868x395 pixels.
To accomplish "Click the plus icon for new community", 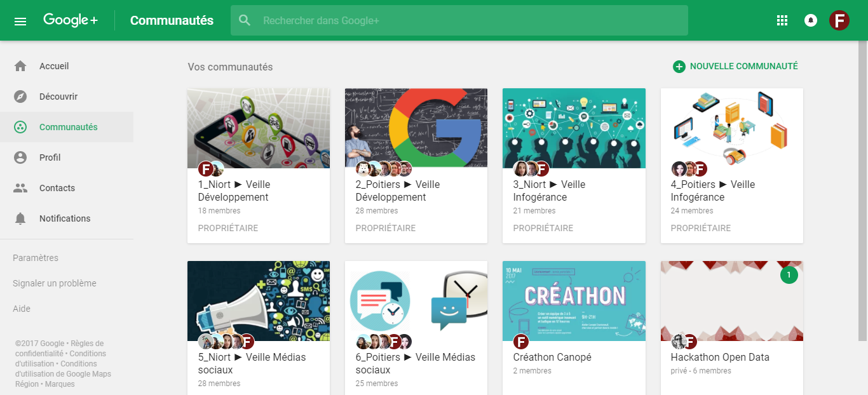I will tap(679, 67).
